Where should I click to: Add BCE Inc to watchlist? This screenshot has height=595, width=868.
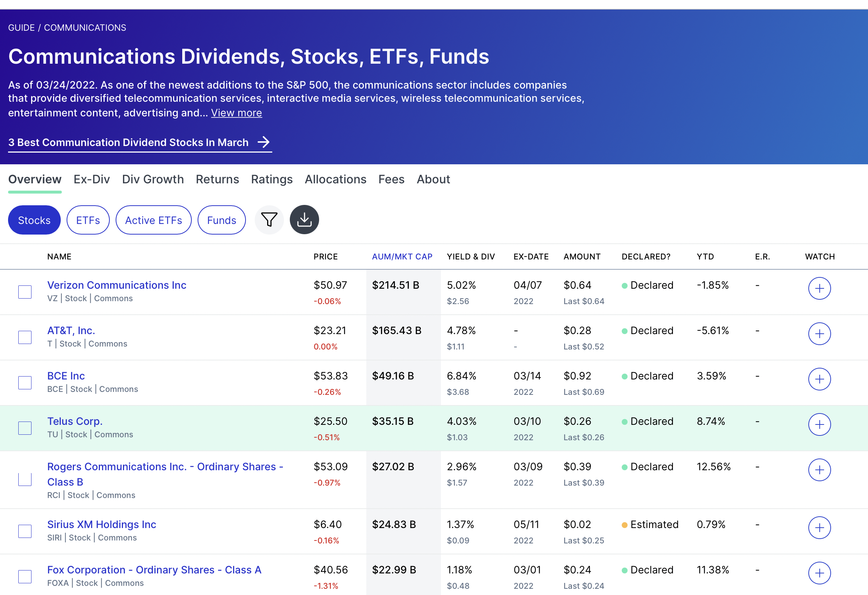click(x=819, y=379)
